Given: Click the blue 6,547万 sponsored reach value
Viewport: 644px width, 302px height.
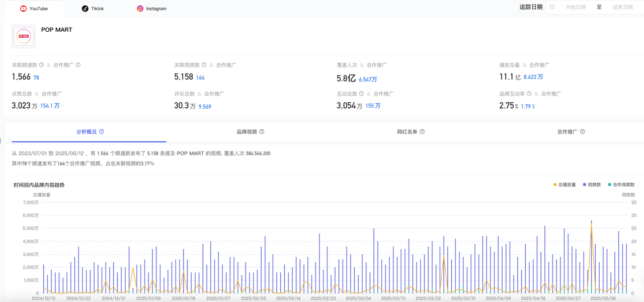Looking at the screenshot, I should pos(368,79).
